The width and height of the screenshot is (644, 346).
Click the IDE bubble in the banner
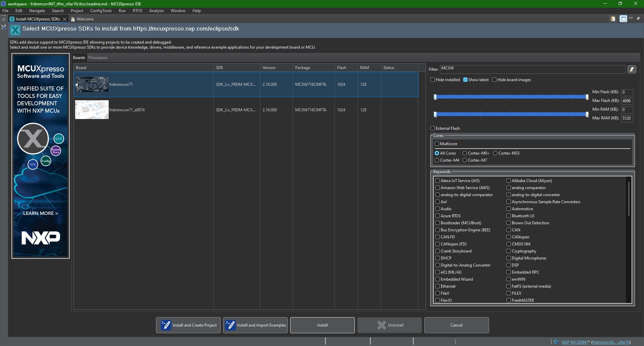coord(33,164)
